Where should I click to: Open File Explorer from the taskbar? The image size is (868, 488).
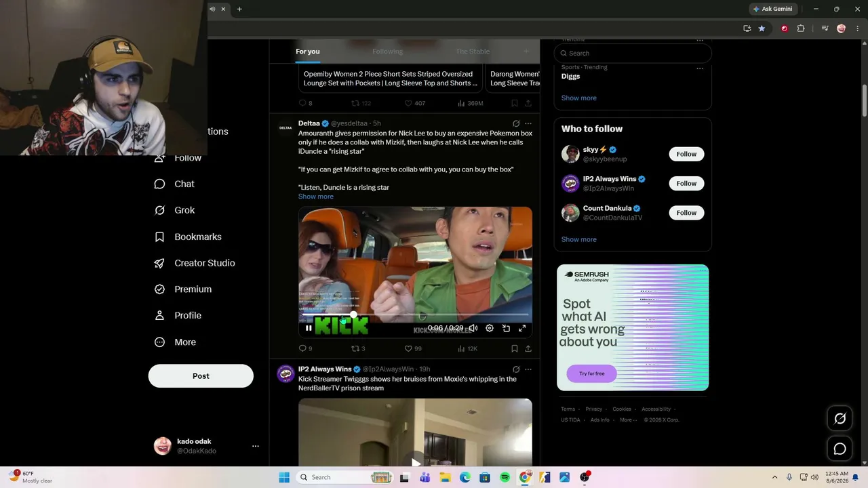click(x=445, y=477)
